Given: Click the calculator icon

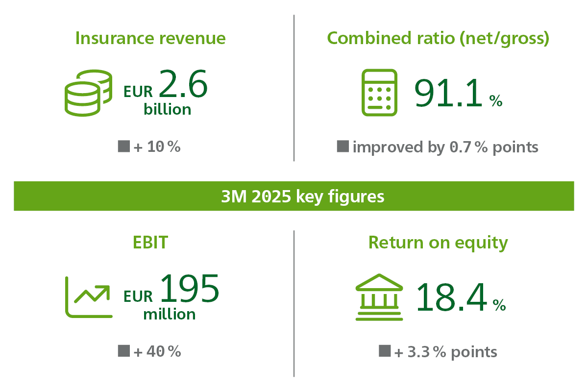Looking at the screenshot, I should click(x=379, y=93).
